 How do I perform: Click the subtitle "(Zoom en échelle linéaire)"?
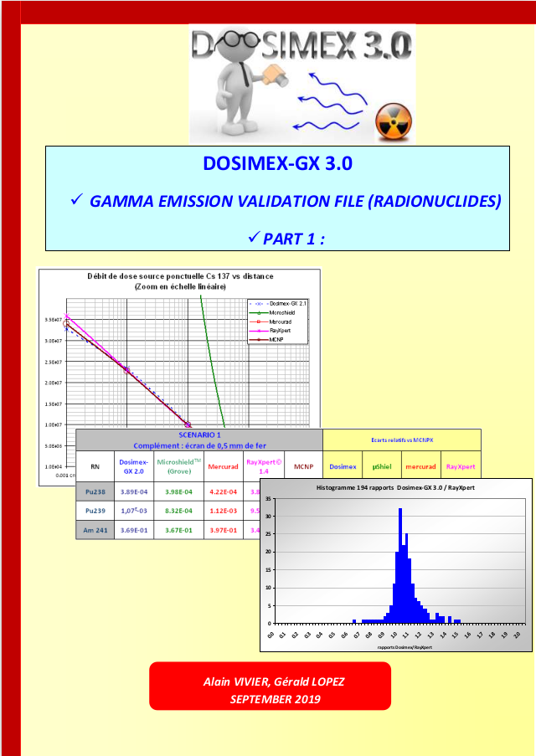(180, 286)
